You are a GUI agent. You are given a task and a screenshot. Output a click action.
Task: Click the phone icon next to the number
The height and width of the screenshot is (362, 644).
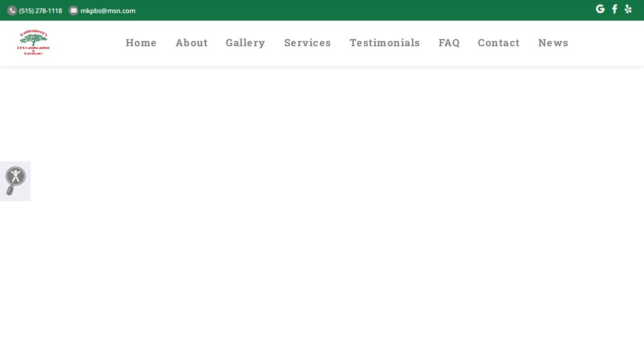tap(12, 11)
